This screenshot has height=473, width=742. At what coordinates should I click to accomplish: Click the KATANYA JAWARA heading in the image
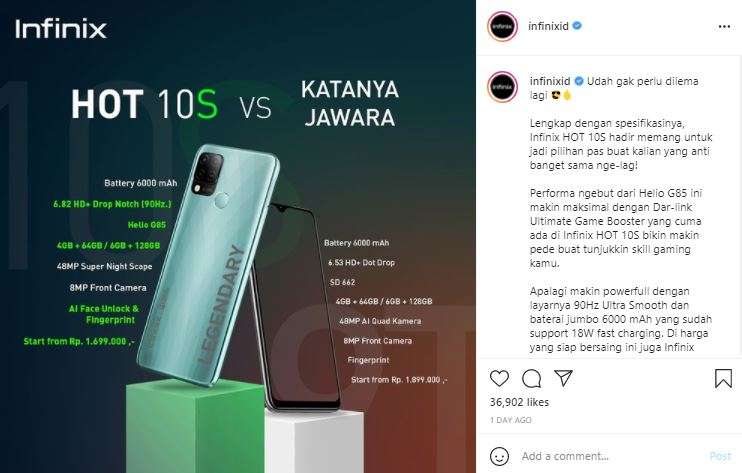(350, 104)
